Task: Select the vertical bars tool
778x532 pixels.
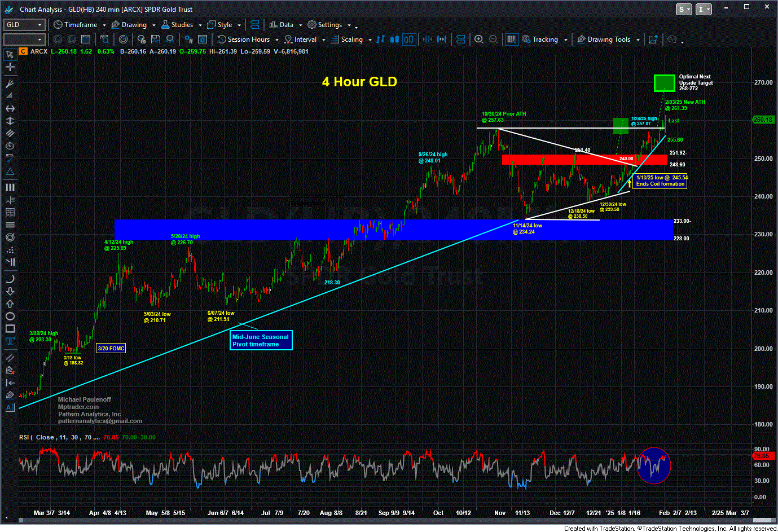Action: pos(10,187)
